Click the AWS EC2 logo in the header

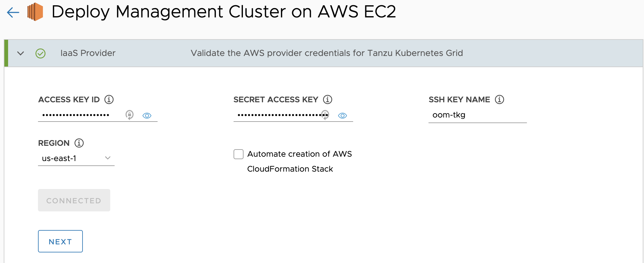click(x=35, y=12)
